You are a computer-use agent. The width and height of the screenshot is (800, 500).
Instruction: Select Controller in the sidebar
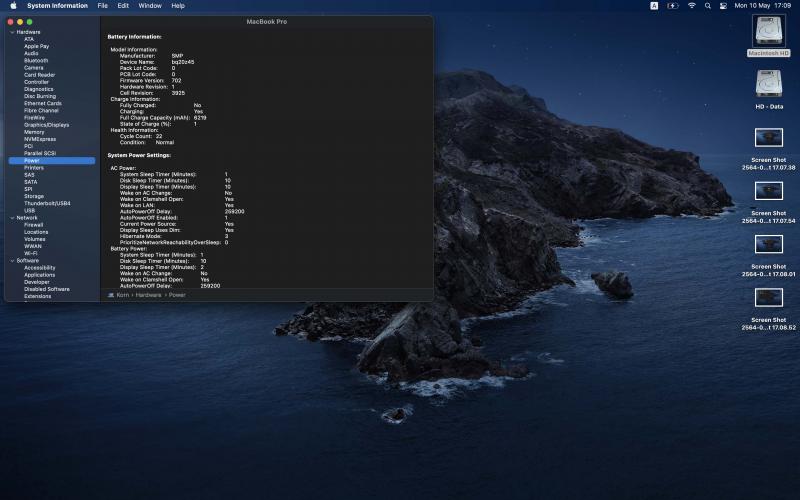coord(36,82)
